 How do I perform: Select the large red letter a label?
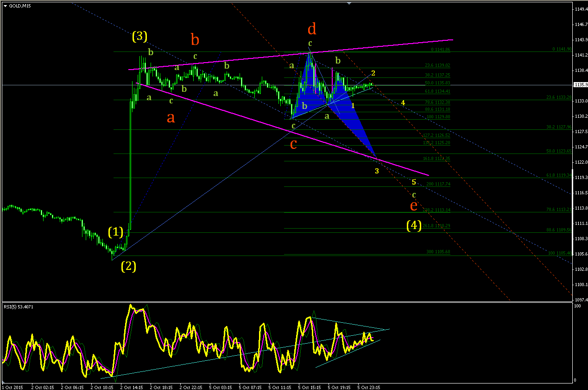171,118
